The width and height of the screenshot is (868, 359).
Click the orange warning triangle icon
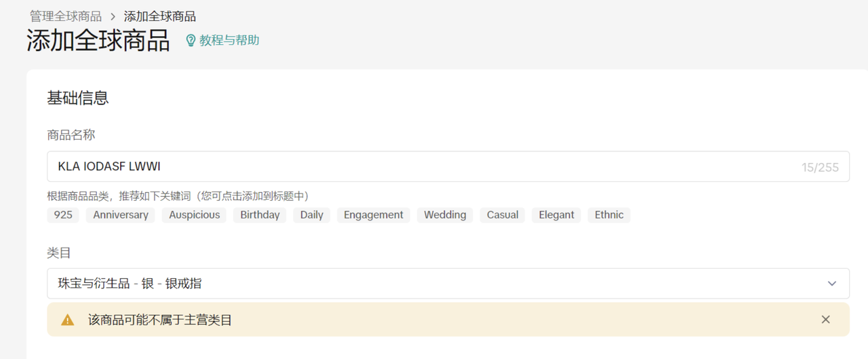[x=68, y=320]
